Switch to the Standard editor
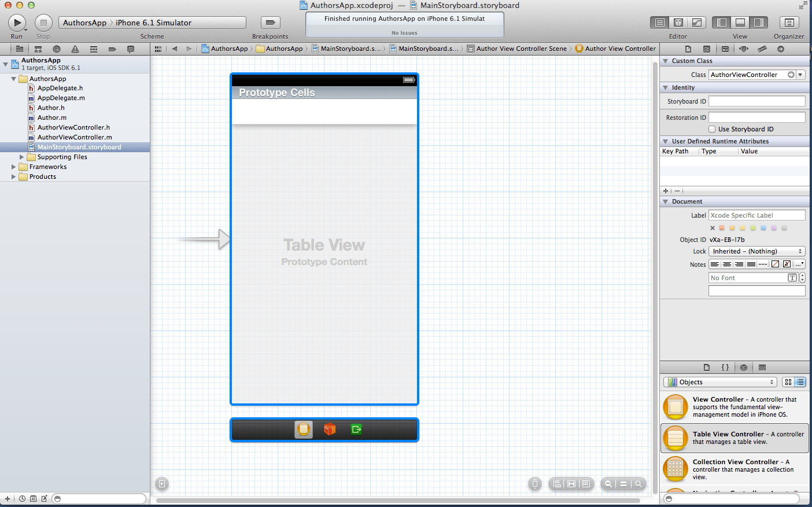 (659, 23)
